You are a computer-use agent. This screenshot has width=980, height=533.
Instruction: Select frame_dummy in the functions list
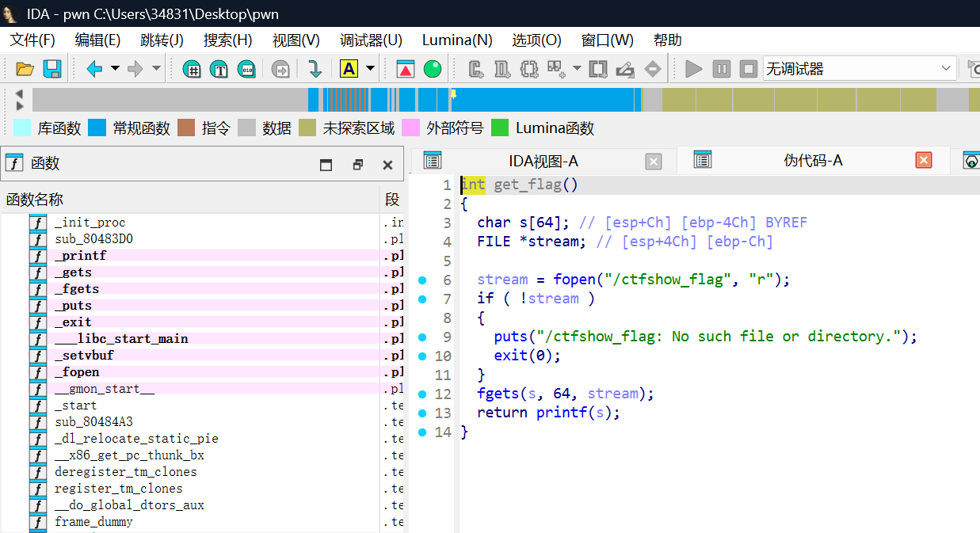(93, 522)
